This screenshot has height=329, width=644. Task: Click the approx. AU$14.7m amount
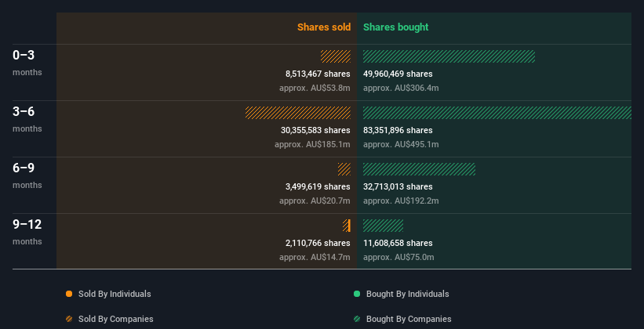[x=315, y=257]
